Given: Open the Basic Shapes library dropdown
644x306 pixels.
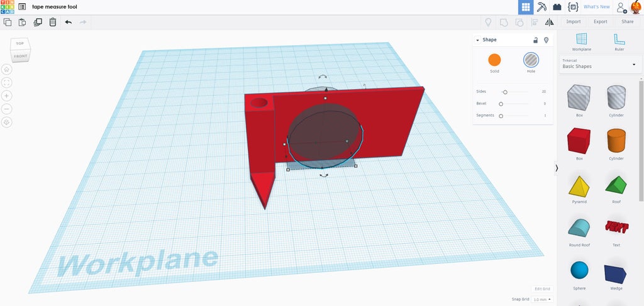Looking at the screenshot, I should pos(599,64).
